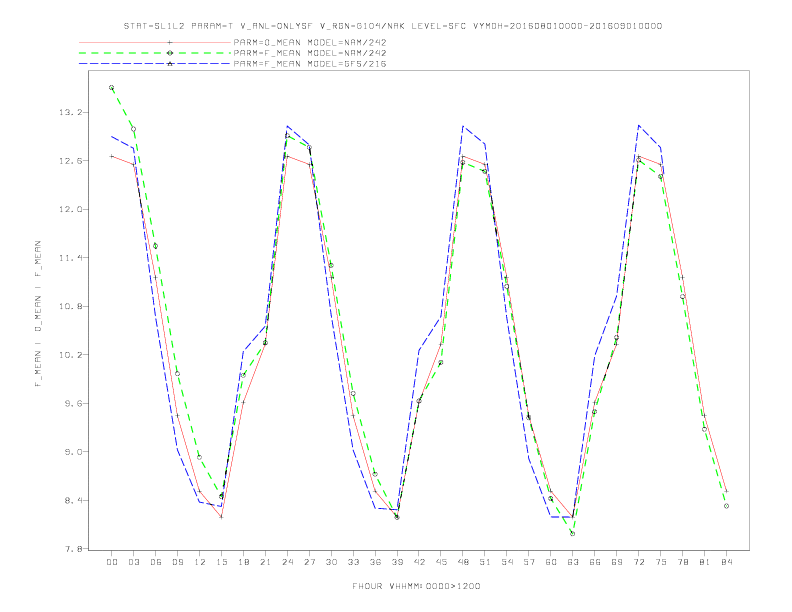Click the green dashed legend line sample
The width and height of the screenshot is (792, 612).
pos(155,53)
